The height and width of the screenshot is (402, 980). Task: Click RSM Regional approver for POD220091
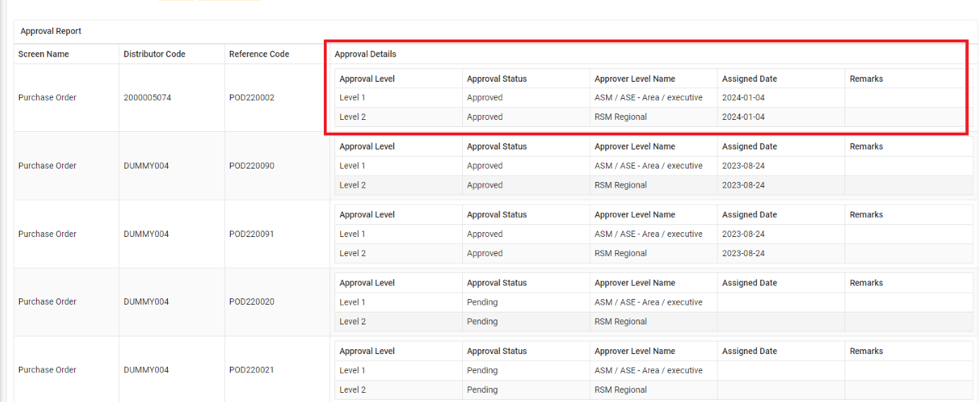coord(621,253)
